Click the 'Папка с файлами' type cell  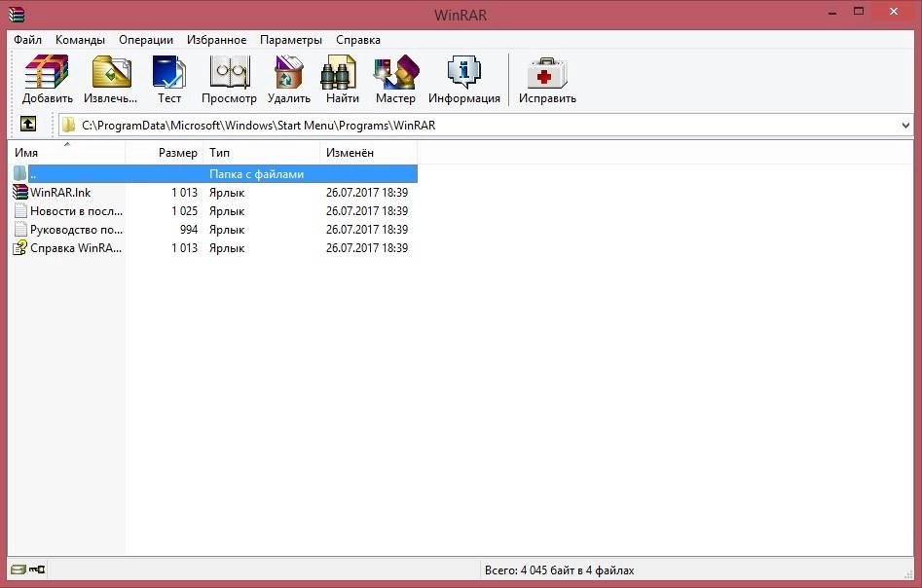pos(256,174)
